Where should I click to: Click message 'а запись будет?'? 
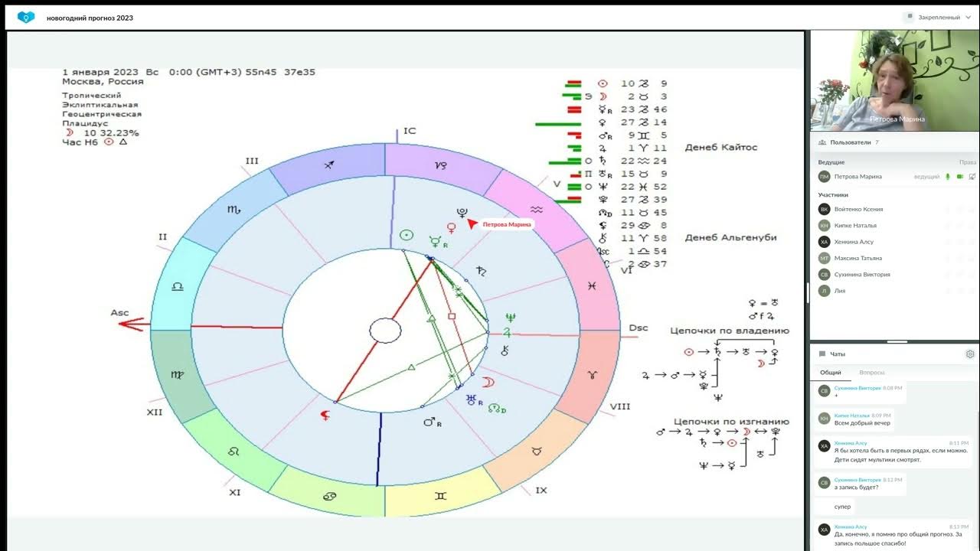[857, 487]
